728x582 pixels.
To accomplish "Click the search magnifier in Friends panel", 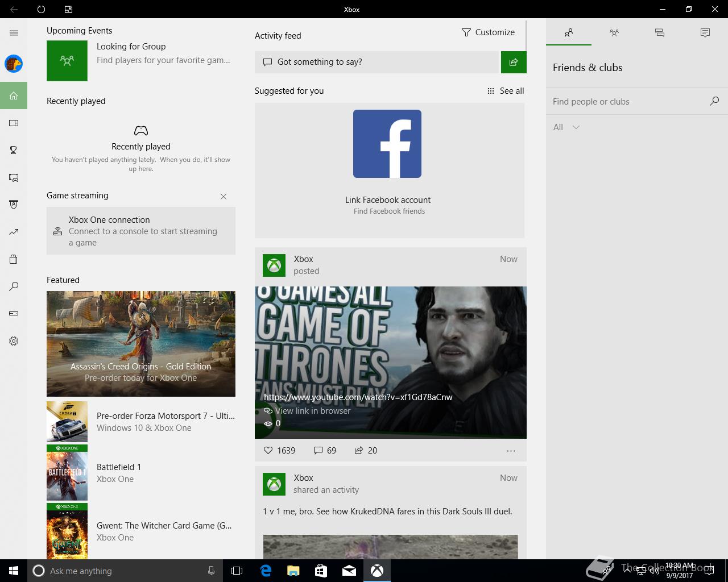I will [x=714, y=101].
